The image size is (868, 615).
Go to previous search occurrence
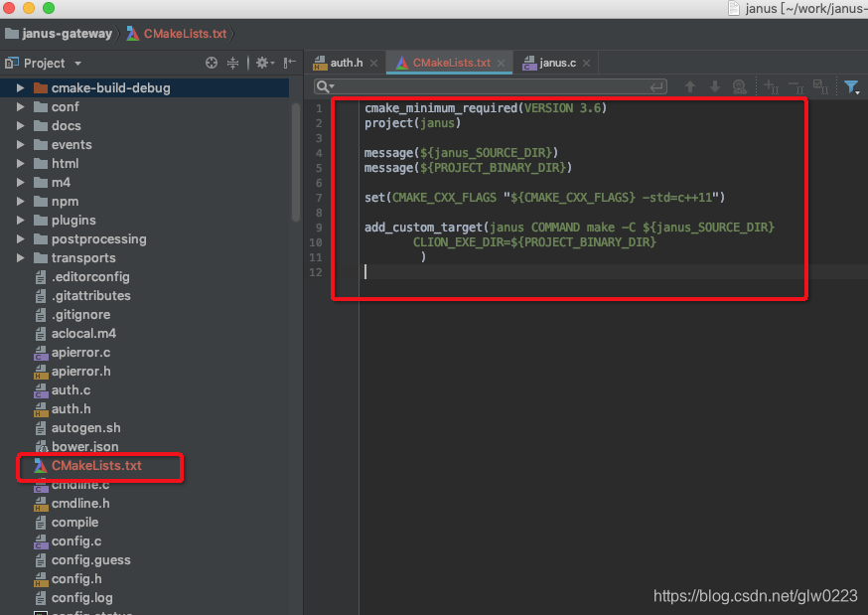tap(690, 86)
